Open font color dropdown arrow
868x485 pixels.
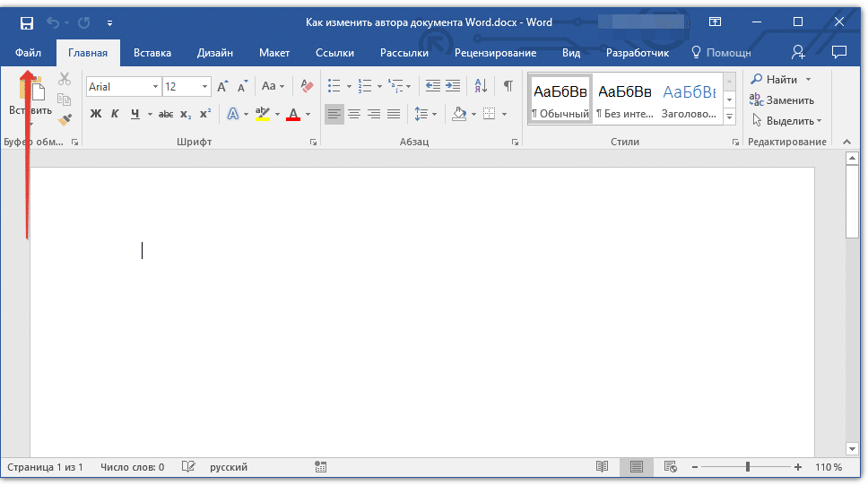coord(308,115)
